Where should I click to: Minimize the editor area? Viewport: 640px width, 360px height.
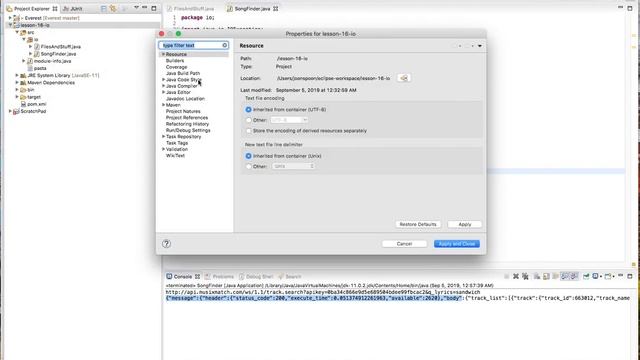click(x=621, y=7)
